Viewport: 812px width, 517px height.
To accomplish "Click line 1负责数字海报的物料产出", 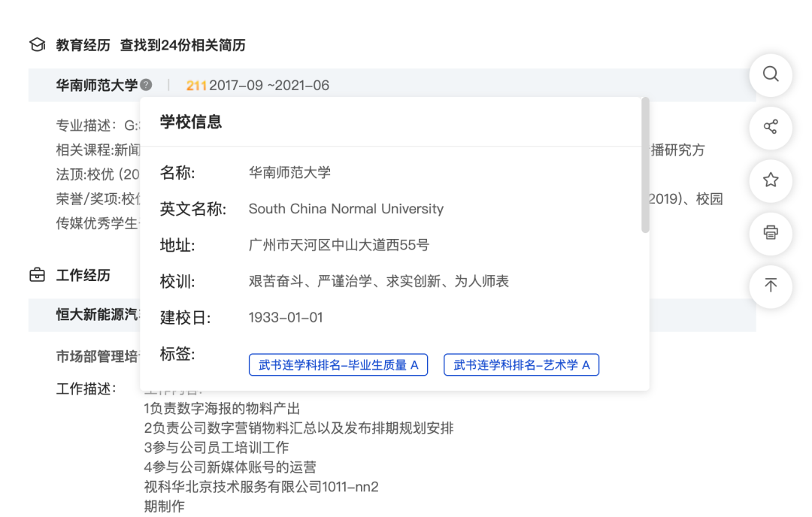I will tap(222, 409).
